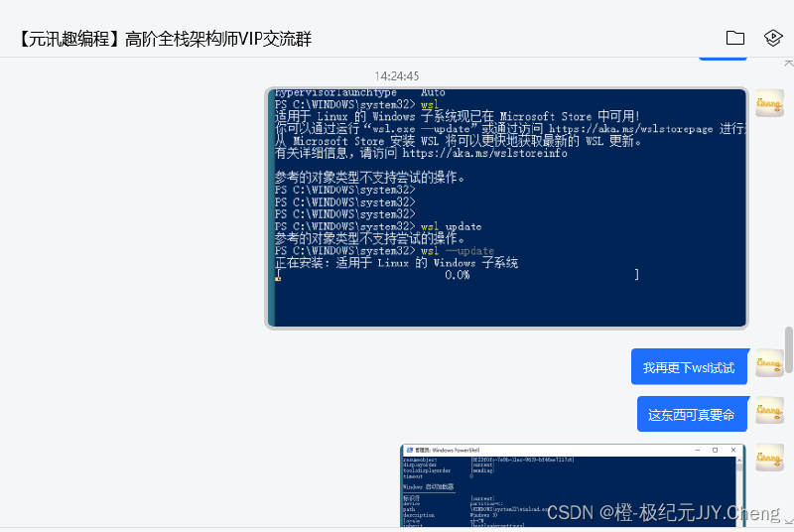This screenshot has height=532, width=794.
Task: Click avatar next to '我再更下wsl试试'
Action: [x=769, y=362]
